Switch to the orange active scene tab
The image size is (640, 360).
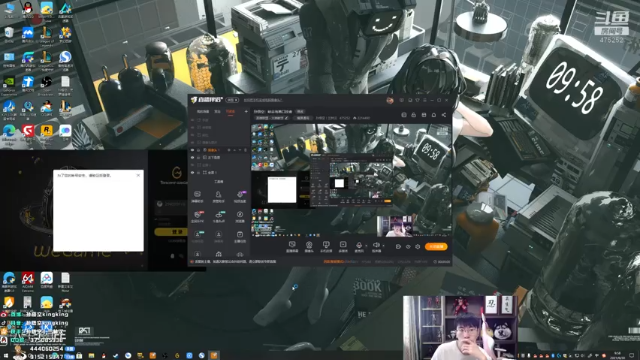[x=231, y=111]
